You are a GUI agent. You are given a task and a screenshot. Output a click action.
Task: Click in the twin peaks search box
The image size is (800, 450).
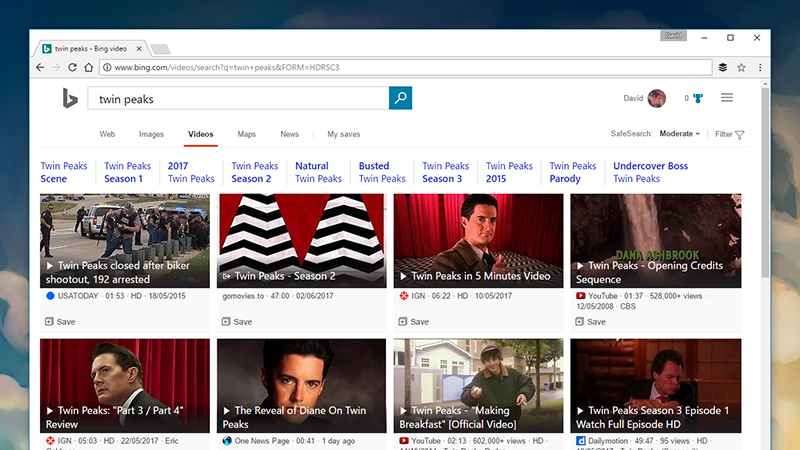(x=238, y=98)
